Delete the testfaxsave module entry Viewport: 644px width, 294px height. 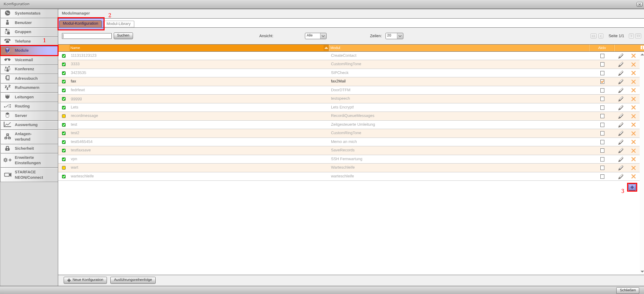633,151
